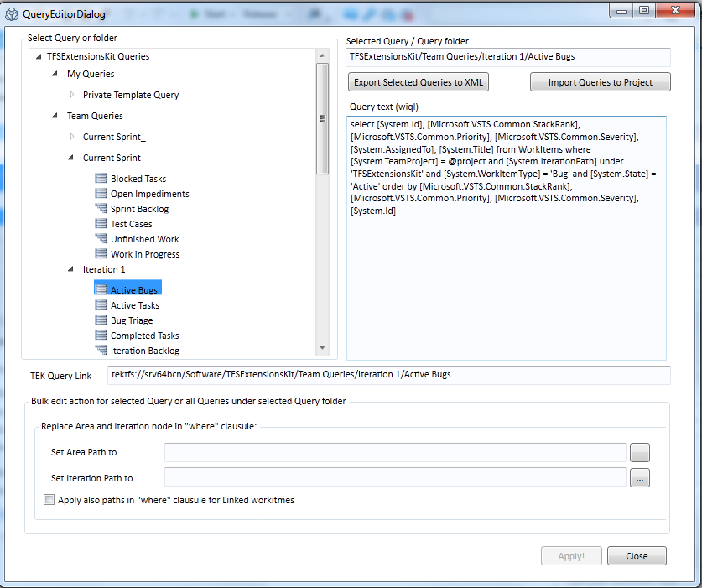Enable applying paths for Linked workitems
Image resolution: width=702 pixels, height=588 pixels.
(48, 499)
